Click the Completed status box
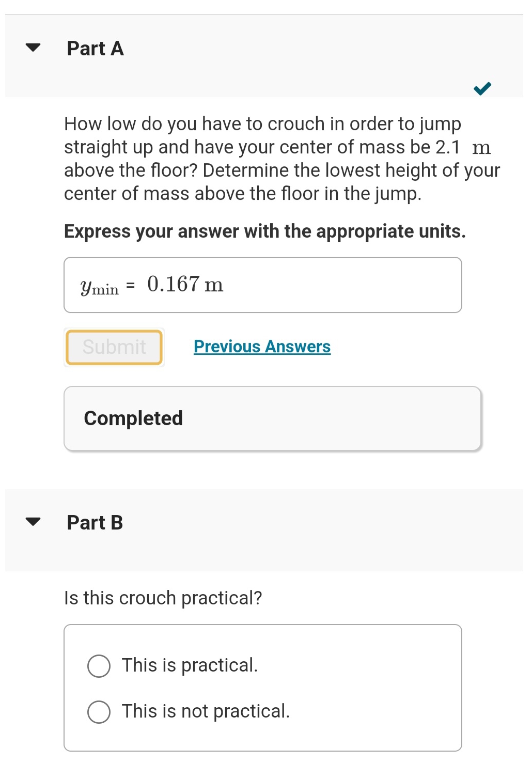Viewport: 532px width, 763px height. pos(273,418)
